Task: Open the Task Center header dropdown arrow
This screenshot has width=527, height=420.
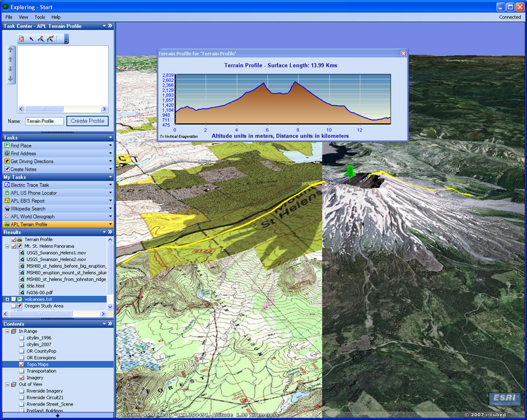Action: pos(104,26)
